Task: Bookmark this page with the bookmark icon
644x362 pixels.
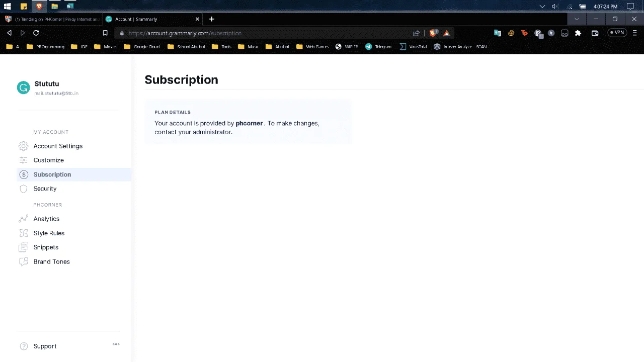Action: coord(105,33)
